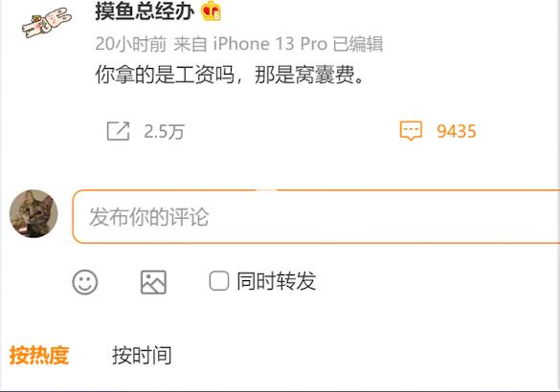Click the repost share arrow icon
Image resolution: width=560 pixels, height=392 pixels.
click(x=118, y=131)
